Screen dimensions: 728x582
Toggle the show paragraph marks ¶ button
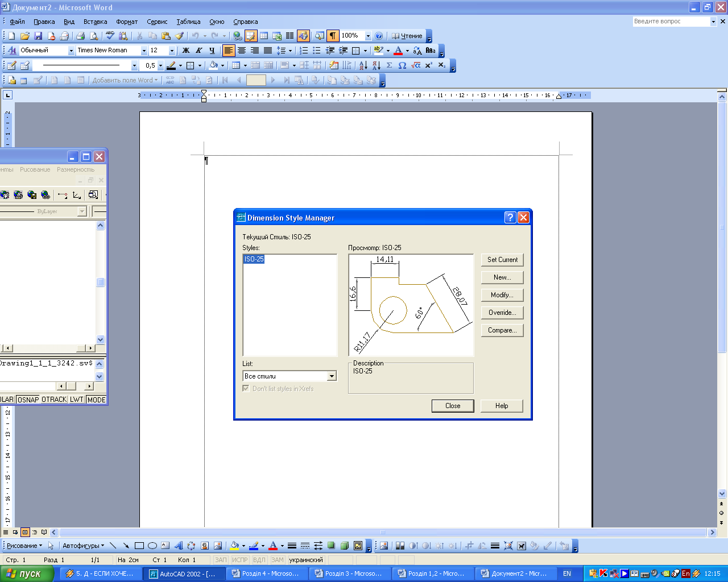[x=333, y=36]
